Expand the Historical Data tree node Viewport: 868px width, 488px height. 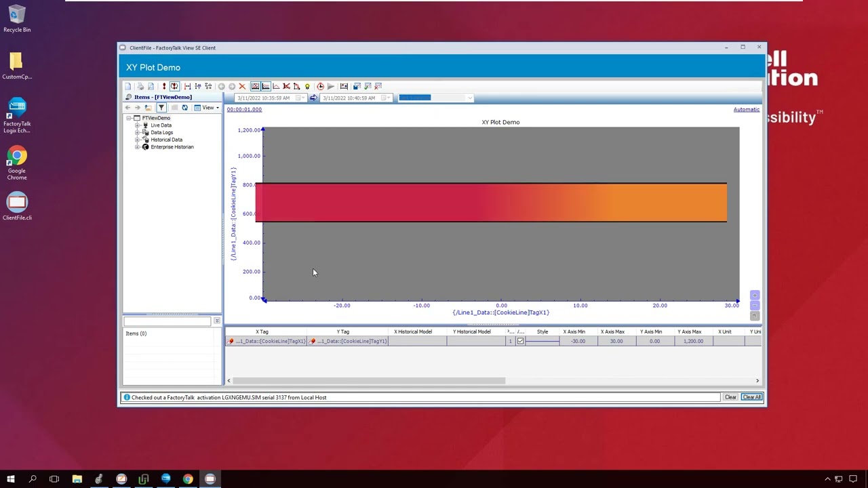[x=137, y=140]
